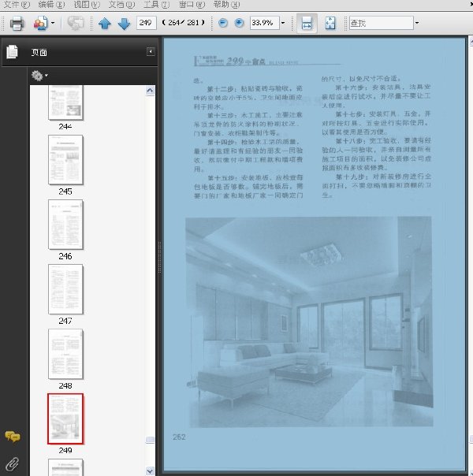Open the 工具 (Tools) menu
Image resolution: width=473 pixels, height=476 pixels.
pos(156,5)
